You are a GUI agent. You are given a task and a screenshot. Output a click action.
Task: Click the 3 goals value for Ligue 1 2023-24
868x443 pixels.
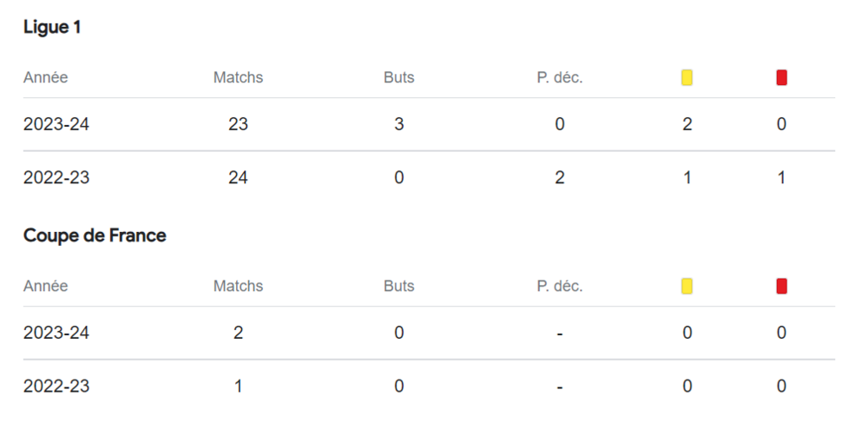click(398, 124)
